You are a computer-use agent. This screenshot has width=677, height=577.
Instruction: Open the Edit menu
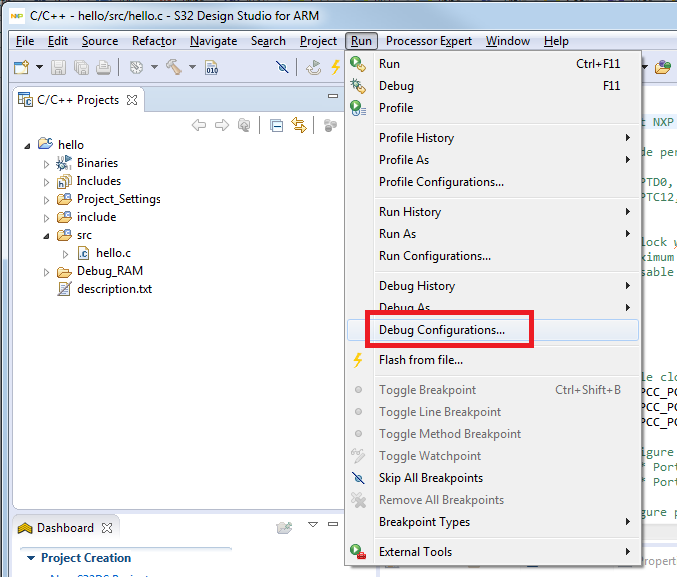tap(58, 41)
